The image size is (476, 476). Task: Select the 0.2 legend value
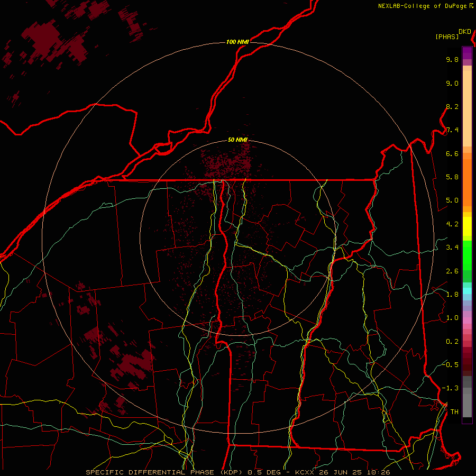452,342
